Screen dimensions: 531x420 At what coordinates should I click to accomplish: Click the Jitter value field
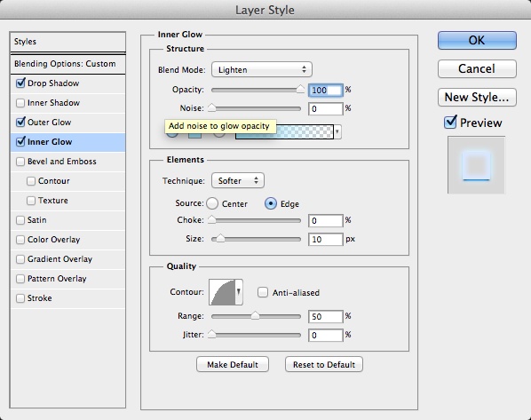click(326, 336)
